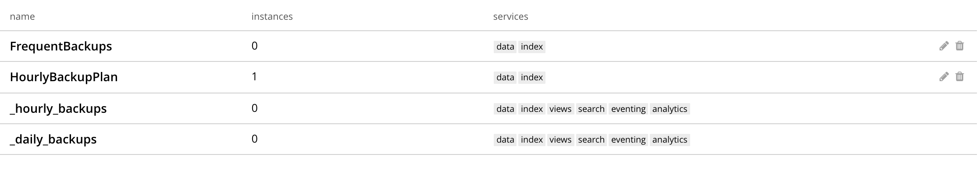This screenshot has height=183, width=980.
Task: Click pencil icon for HourlyBackupPlan
Action: click(944, 77)
